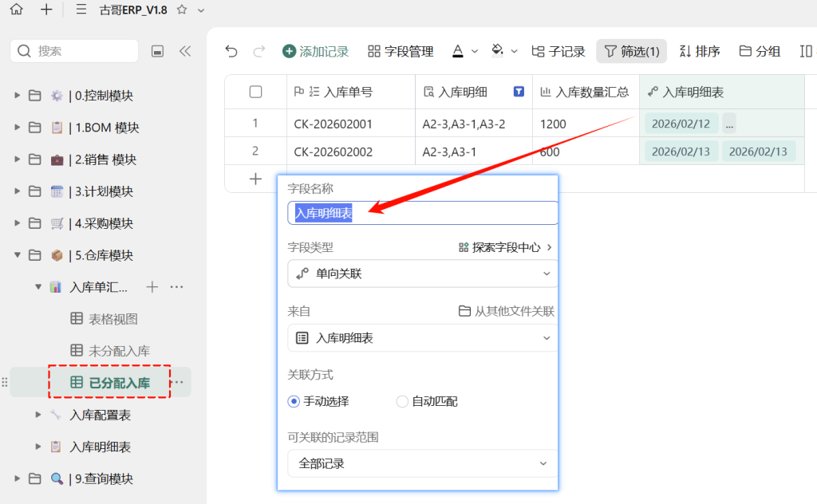The width and height of the screenshot is (817, 504).
Task: Open 全部记录 range dropdown
Action: pyautogui.click(x=422, y=463)
